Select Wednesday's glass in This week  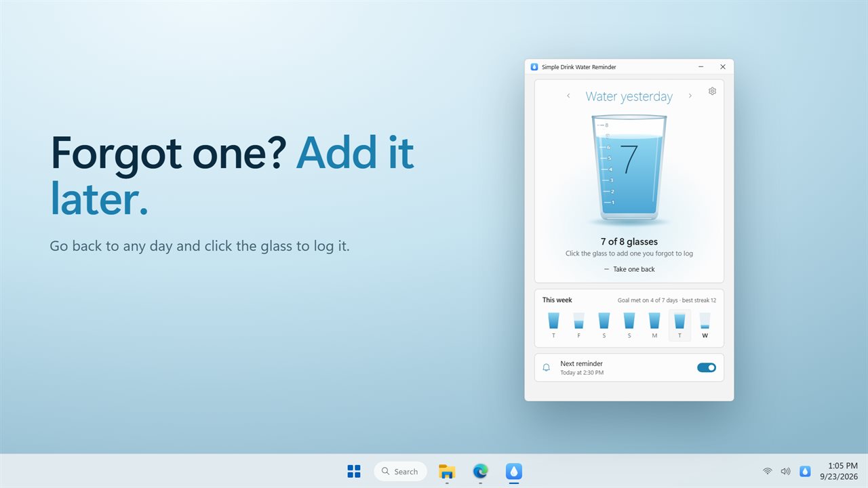click(705, 325)
